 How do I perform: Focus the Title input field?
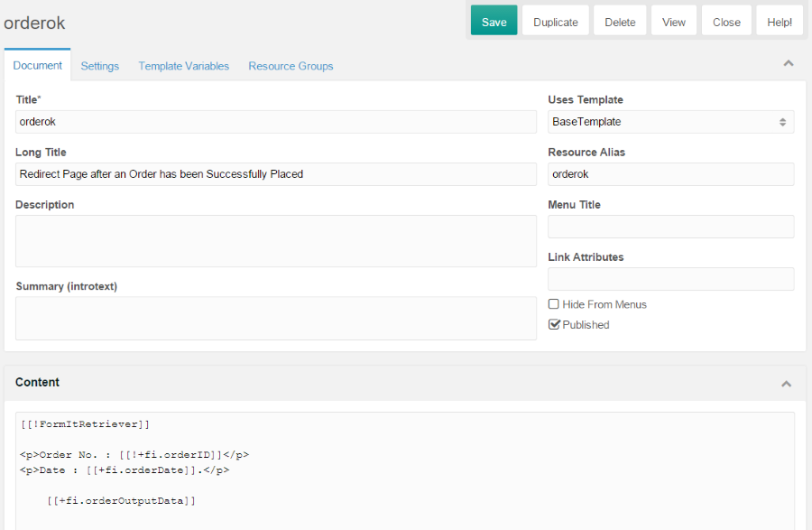(276, 122)
